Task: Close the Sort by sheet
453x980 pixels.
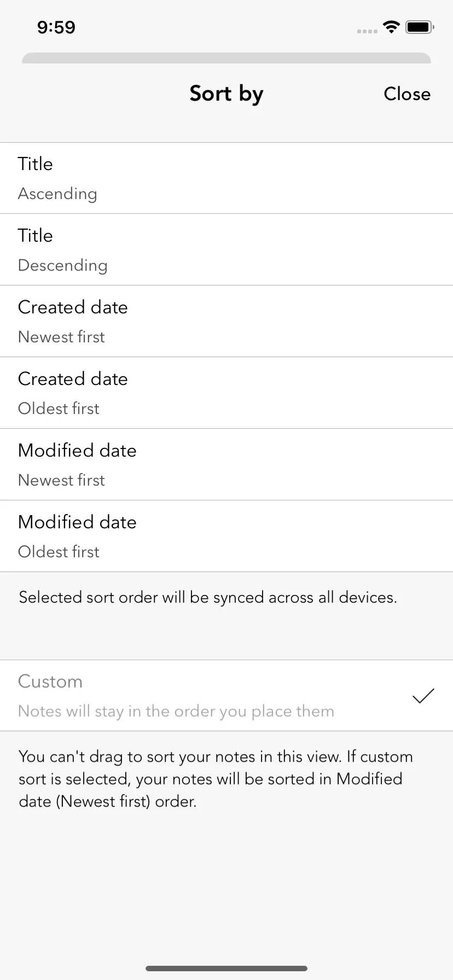Action: 407,94
